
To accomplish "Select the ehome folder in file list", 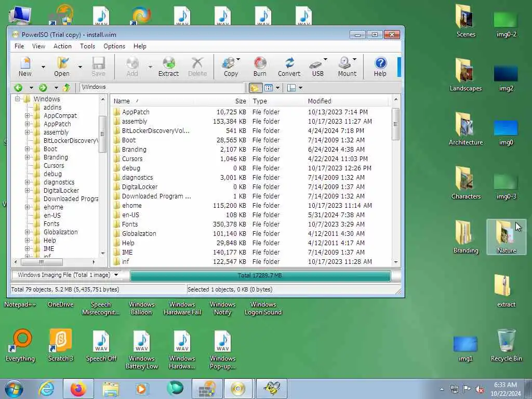I will click(x=131, y=206).
